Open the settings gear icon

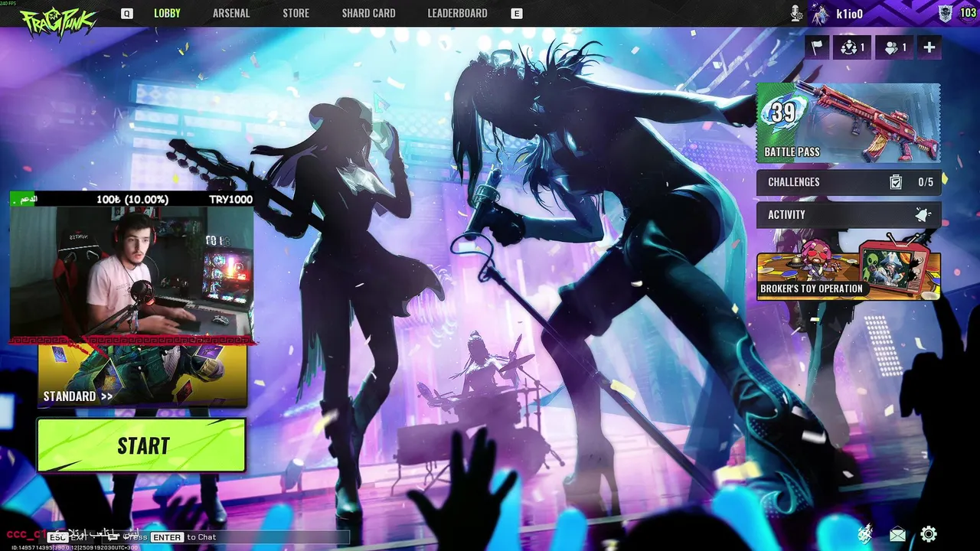click(929, 534)
